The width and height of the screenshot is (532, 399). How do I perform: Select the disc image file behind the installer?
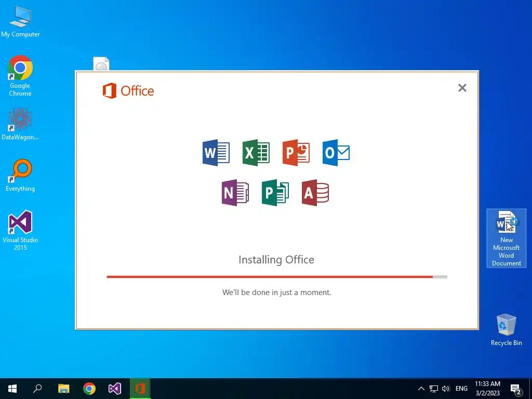click(101, 64)
